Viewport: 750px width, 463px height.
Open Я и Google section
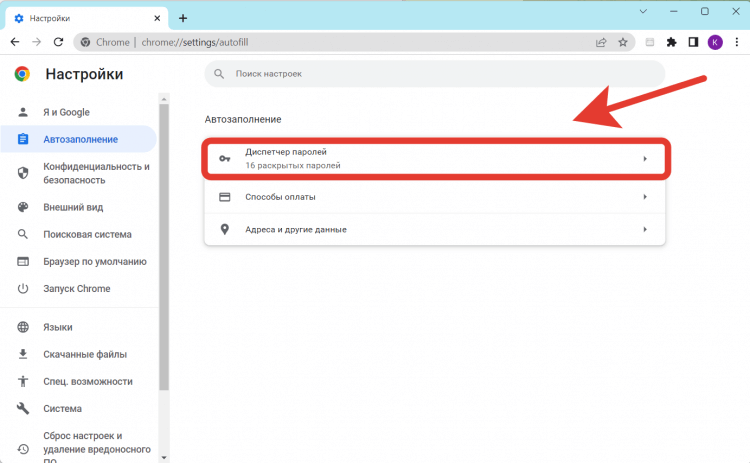click(x=66, y=112)
